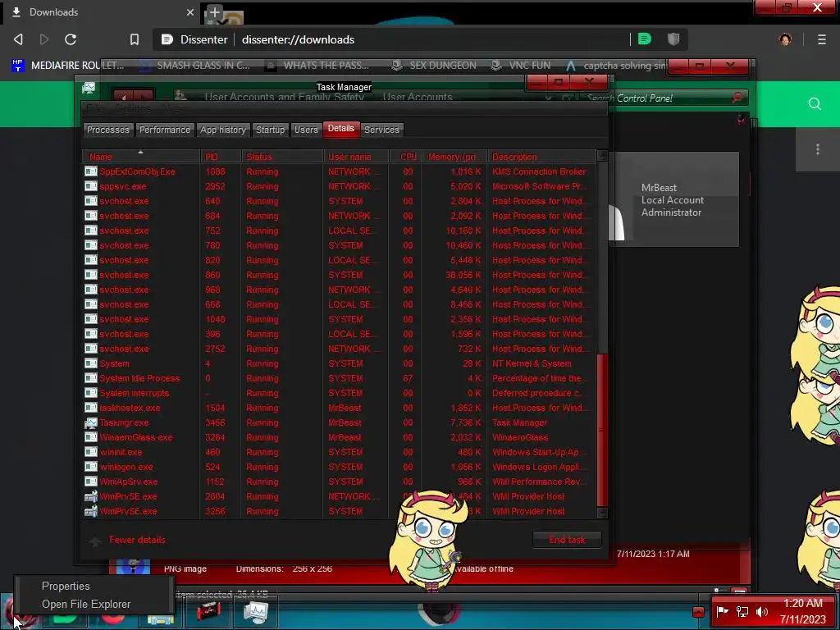Click User Accounts and Family Safety breadcrumb
The height and width of the screenshot is (630, 840).
point(284,97)
